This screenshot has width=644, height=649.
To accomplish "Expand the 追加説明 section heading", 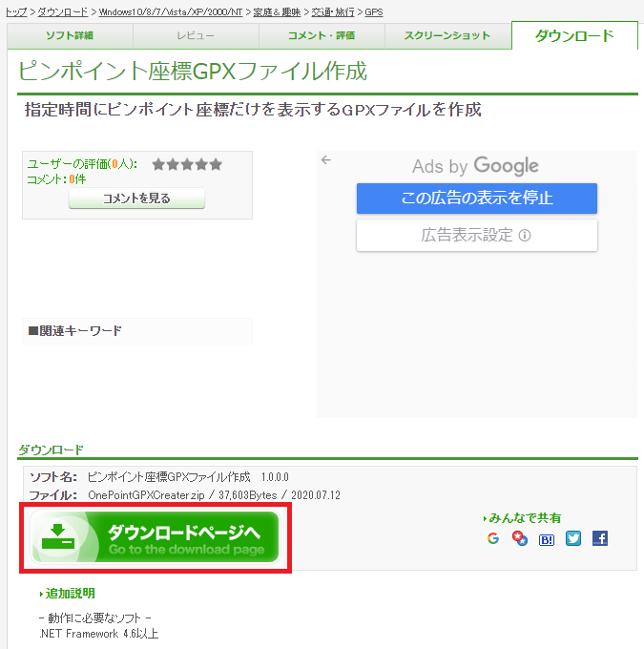I will pos(70,594).
